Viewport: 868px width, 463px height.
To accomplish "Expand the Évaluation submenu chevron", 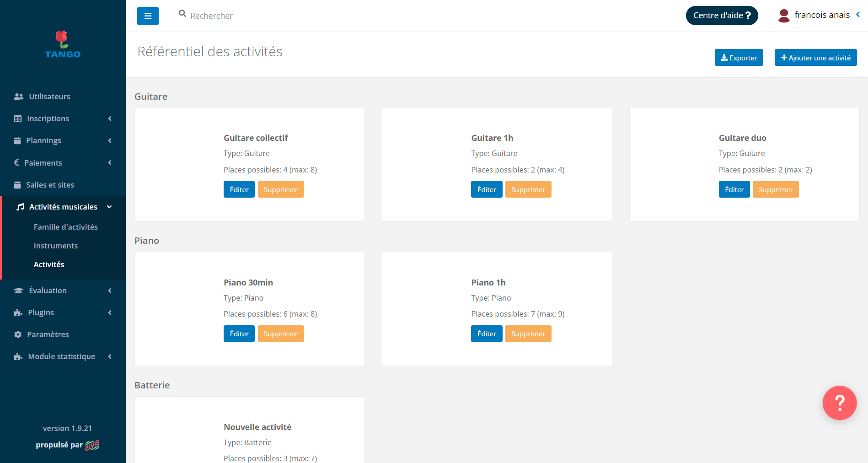I will pos(110,291).
